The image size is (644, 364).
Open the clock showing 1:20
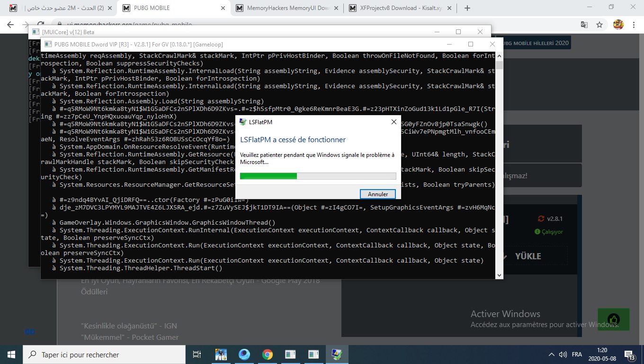click(x=602, y=355)
